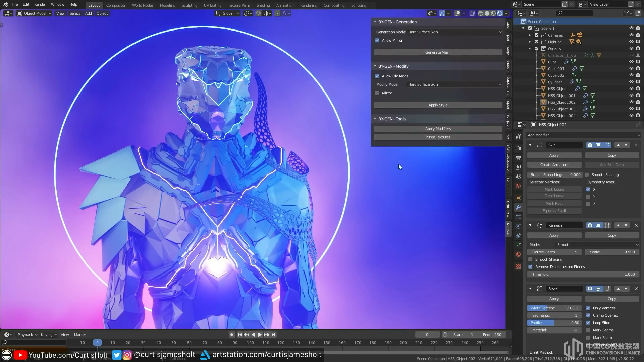This screenshot has height=362, width=644.
Task: Adjust the Bevel Width Percent slider
Action: pos(554,308)
